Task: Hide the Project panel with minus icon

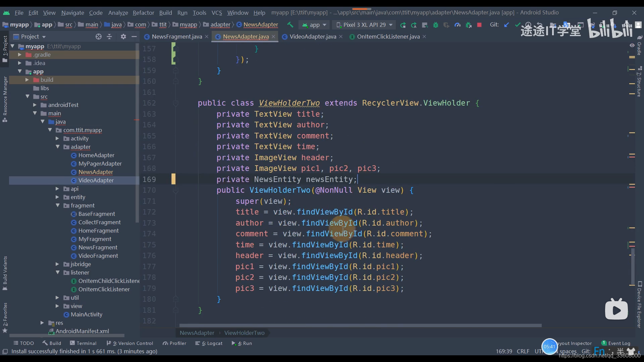Action: (134, 37)
